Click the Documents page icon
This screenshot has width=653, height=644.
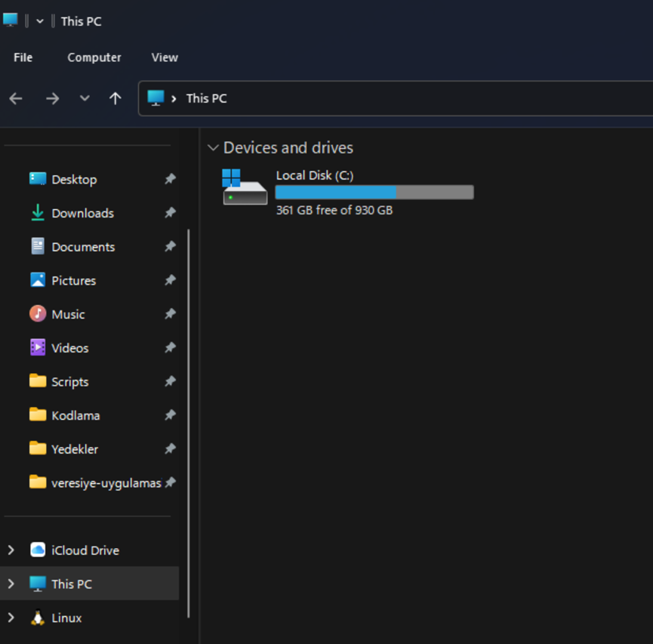38,246
